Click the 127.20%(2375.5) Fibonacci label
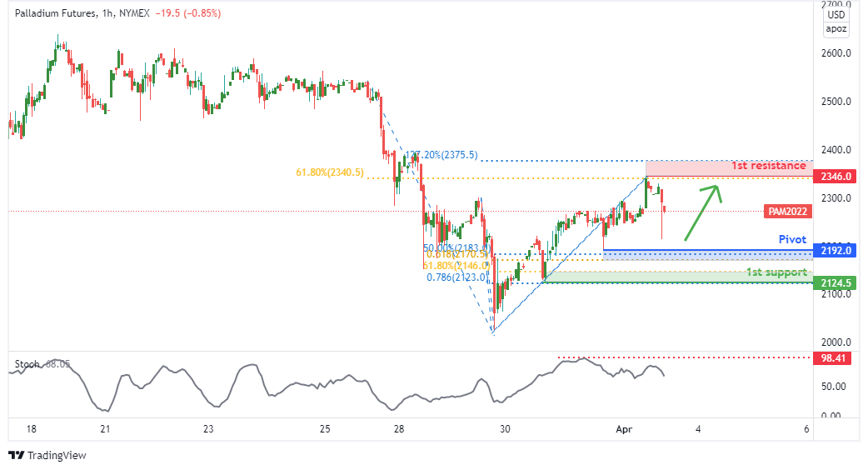Viewport: 868px width, 470px height. click(x=441, y=155)
